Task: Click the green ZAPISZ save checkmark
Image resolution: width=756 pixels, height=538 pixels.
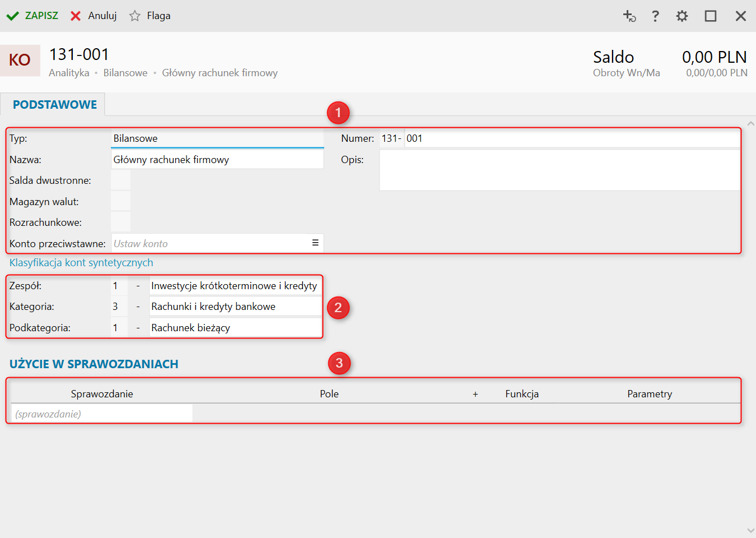Action: 13,16
